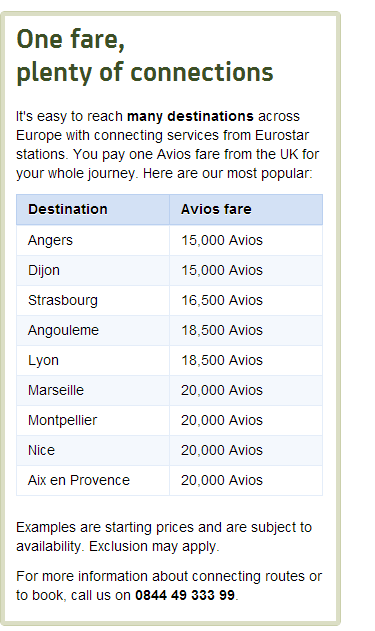The image size is (375, 631).
Task: Click the Destination column header
Action: pos(93,209)
